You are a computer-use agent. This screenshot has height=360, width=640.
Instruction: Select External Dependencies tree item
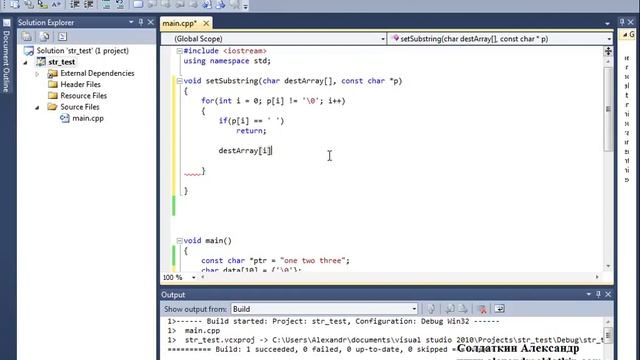coord(97,73)
